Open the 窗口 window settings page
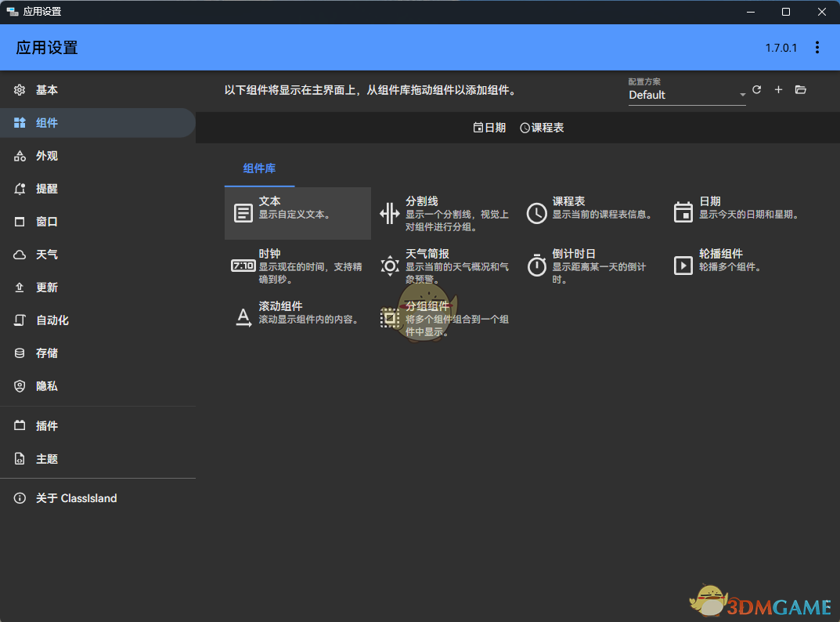The image size is (840, 622). 47,221
